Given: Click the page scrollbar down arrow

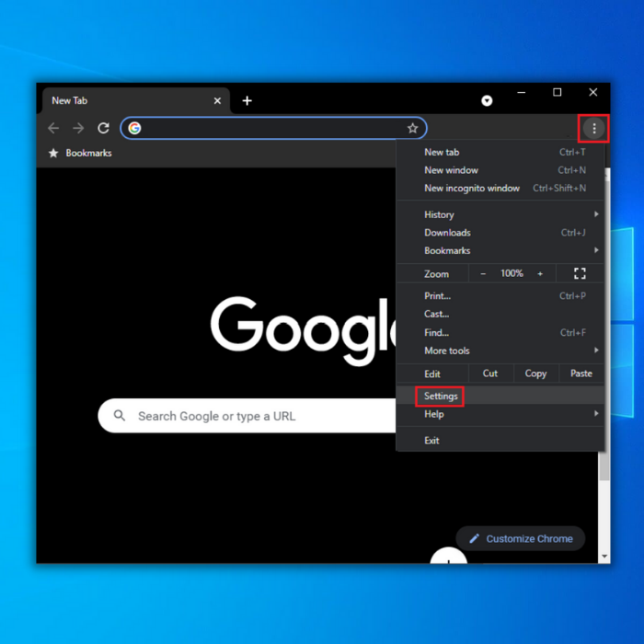Looking at the screenshot, I should (x=604, y=557).
